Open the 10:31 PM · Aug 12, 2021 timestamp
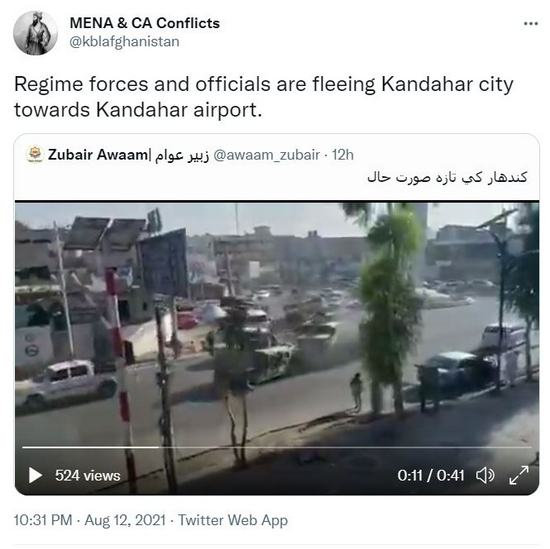 (89, 520)
